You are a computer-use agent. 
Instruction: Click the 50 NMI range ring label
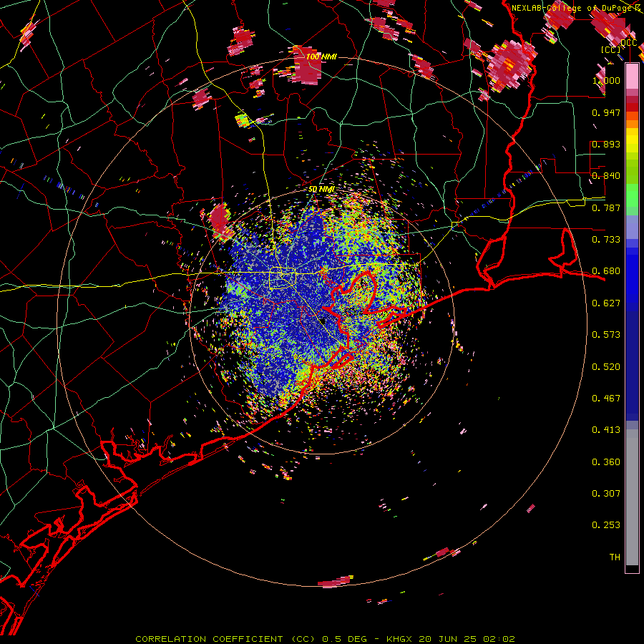pyautogui.click(x=321, y=190)
